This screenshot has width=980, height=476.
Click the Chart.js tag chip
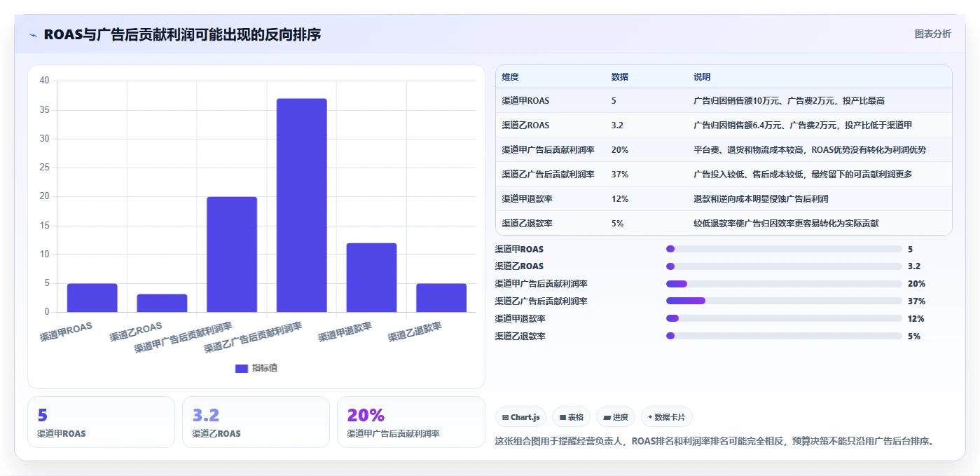521,417
